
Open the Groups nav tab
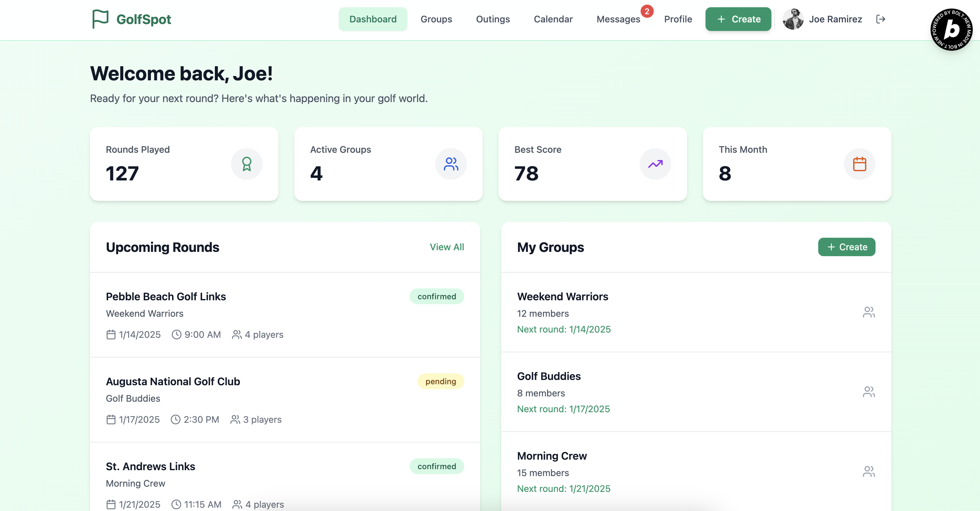pos(436,19)
